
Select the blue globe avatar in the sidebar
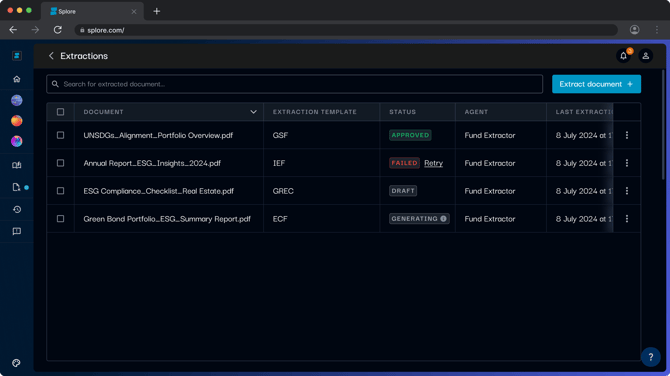17,100
